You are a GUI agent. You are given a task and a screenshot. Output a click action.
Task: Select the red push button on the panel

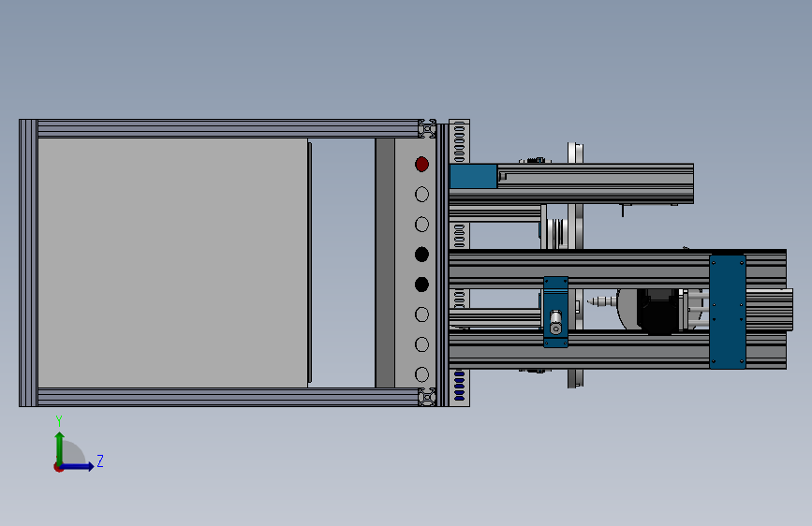(x=421, y=164)
